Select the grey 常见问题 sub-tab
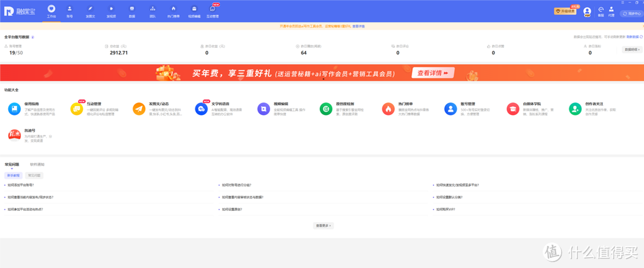 pyautogui.click(x=34, y=175)
